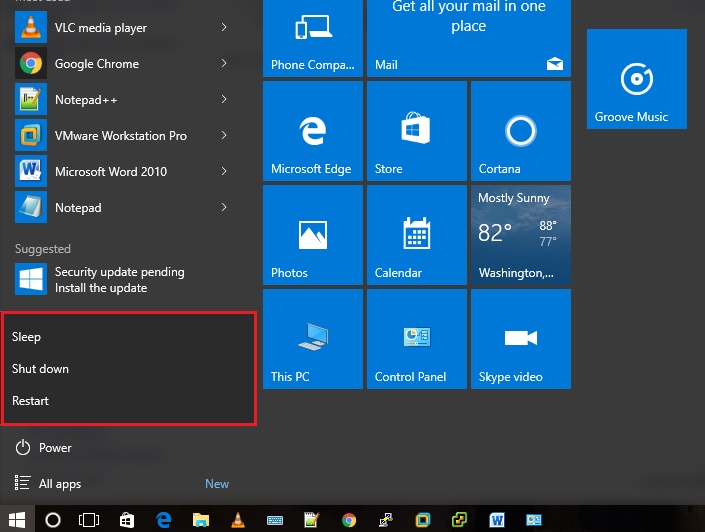Open the Control Panel tile
The height and width of the screenshot is (532, 705).
point(417,339)
